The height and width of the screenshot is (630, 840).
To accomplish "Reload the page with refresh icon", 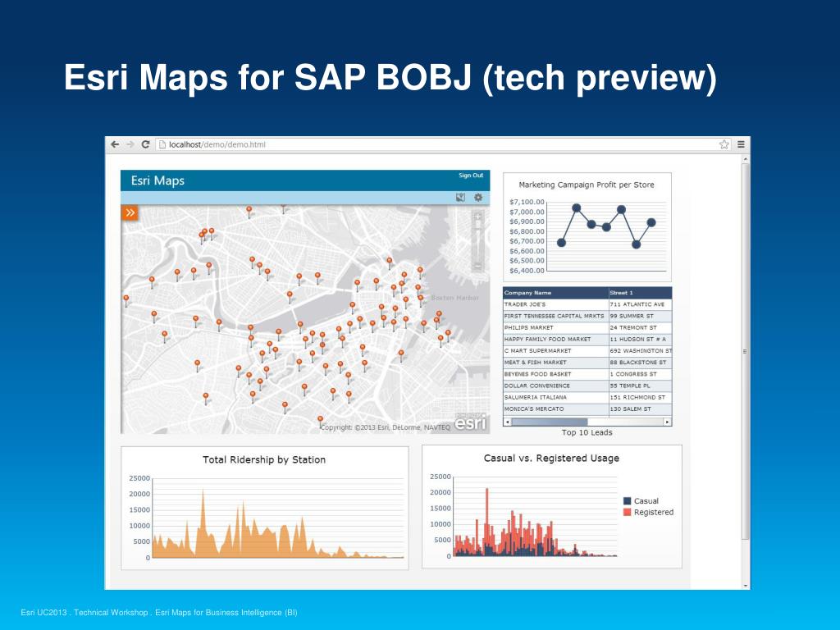I will click(x=145, y=144).
